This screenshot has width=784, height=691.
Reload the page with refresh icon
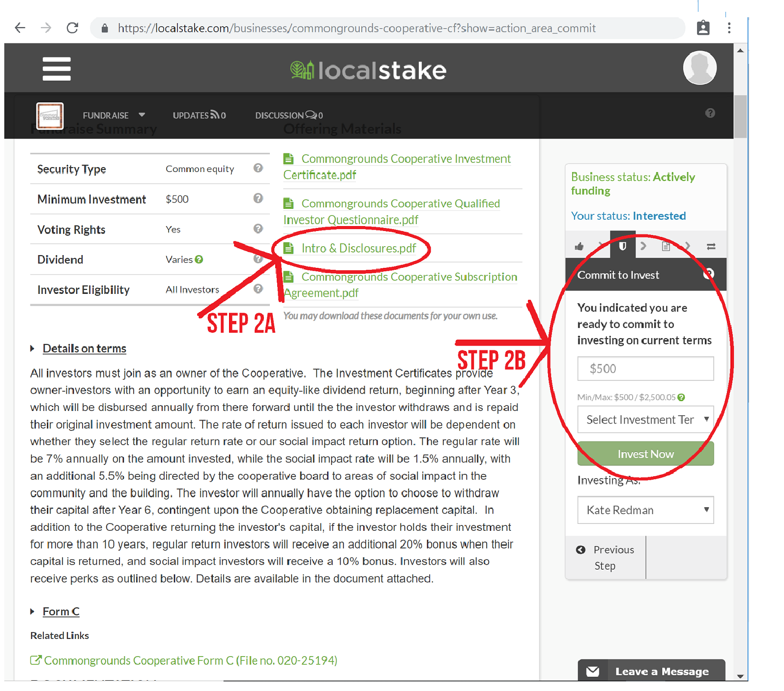click(x=73, y=28)
